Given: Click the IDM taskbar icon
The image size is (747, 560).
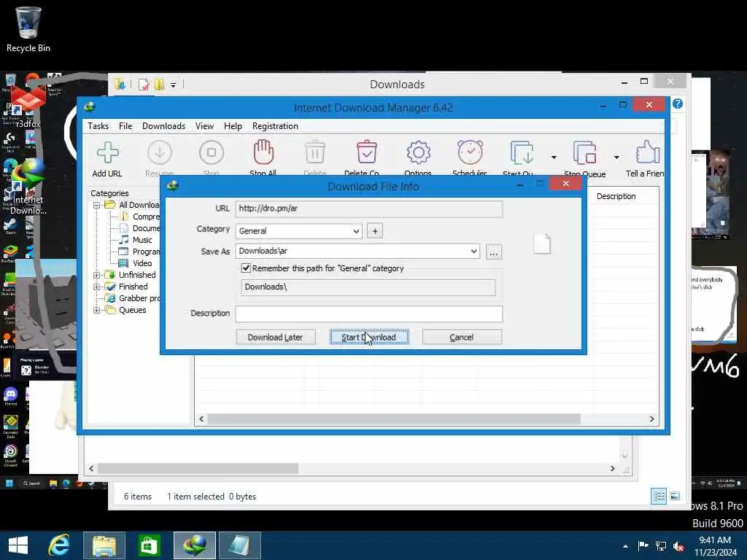Looking at the screenshot, I should click(194, 545).
